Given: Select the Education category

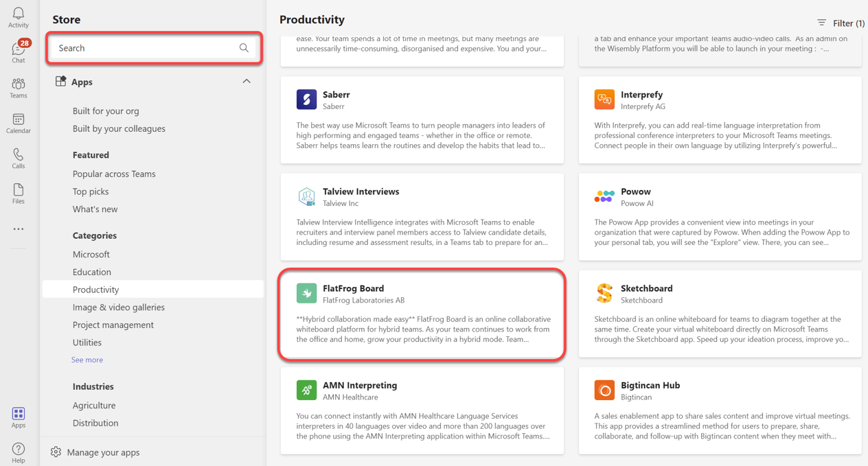Looking at the screenshot, I should (x=91, y=271).
